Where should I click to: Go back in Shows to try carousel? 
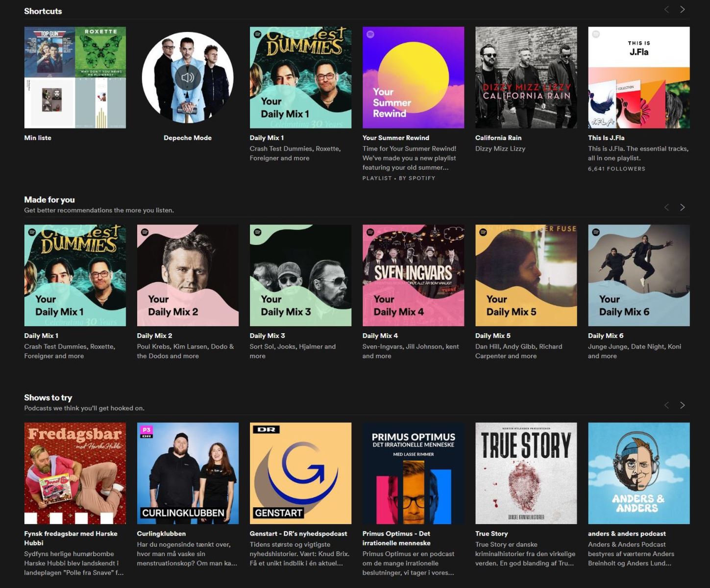pyautogui.click(x=666, y=405)
